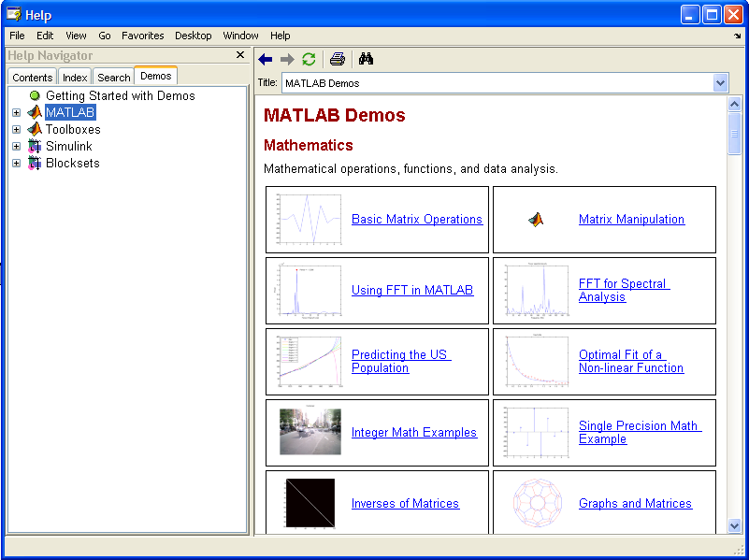This screenshot has height=560, width=749.
Task: Refresh the help page
Action: [310, 59]
